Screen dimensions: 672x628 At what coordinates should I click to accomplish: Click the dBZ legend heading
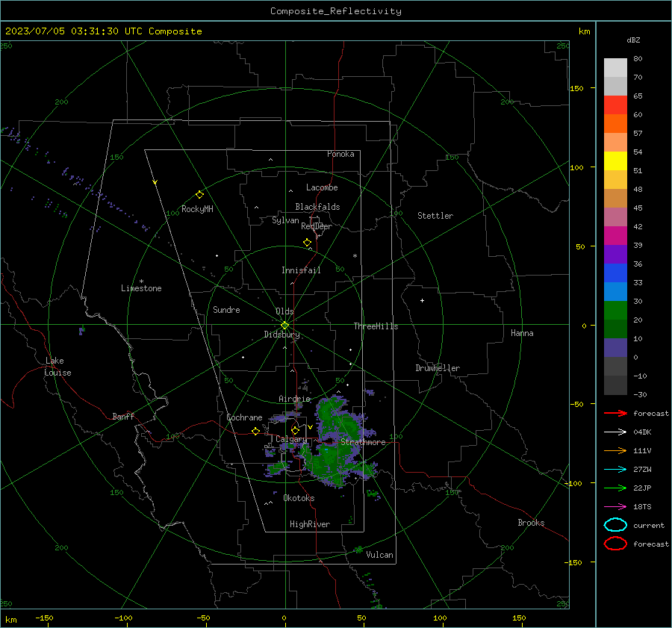point(633,40)
